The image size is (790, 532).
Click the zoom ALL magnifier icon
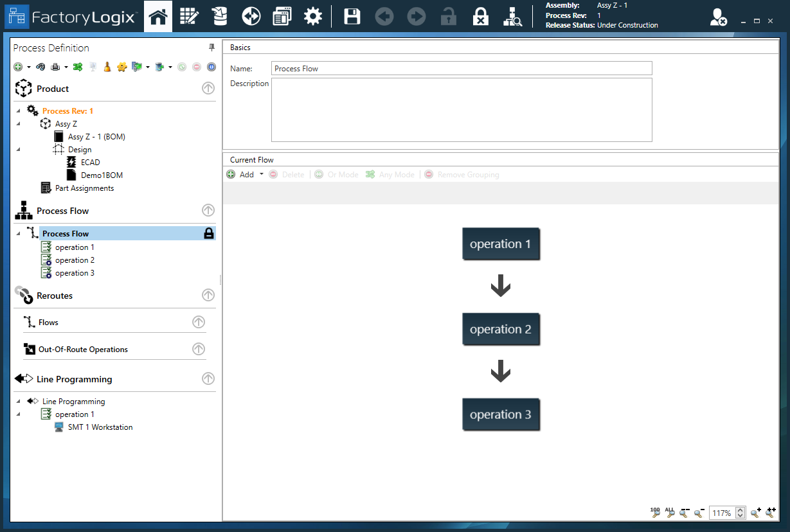click(x=670, y=513)
